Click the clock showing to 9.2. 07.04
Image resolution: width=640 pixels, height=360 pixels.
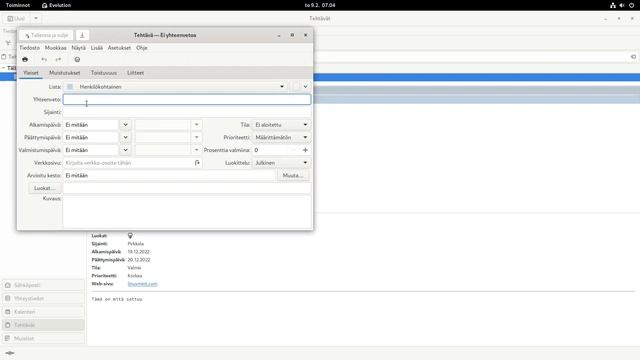[320, 5]
